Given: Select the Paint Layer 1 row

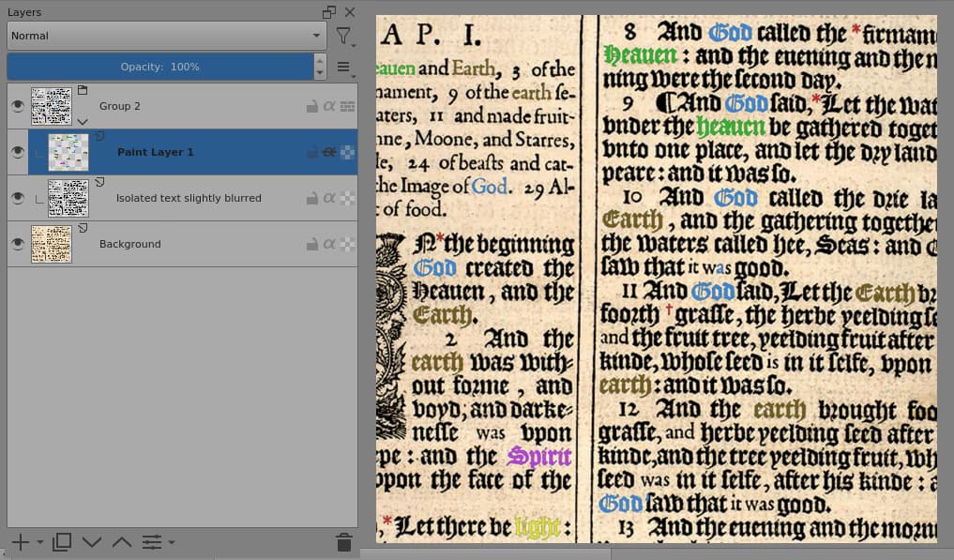Looking at the screenshot, I should coord(192,152).
